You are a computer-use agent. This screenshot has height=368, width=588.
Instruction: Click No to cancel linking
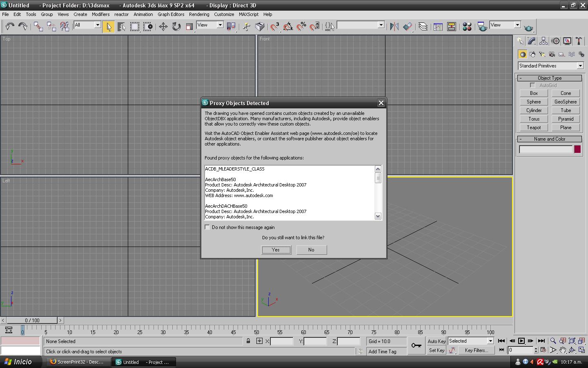[311, 250]
